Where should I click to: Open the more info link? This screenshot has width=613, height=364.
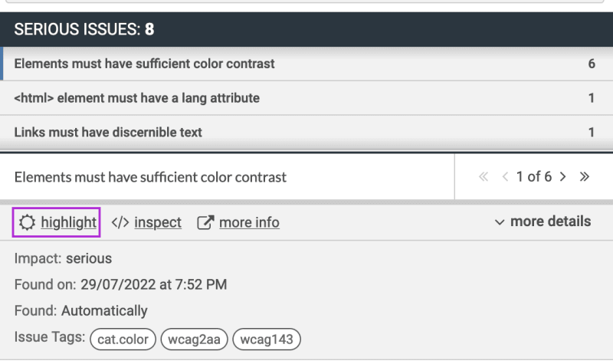tap(250, 222)
